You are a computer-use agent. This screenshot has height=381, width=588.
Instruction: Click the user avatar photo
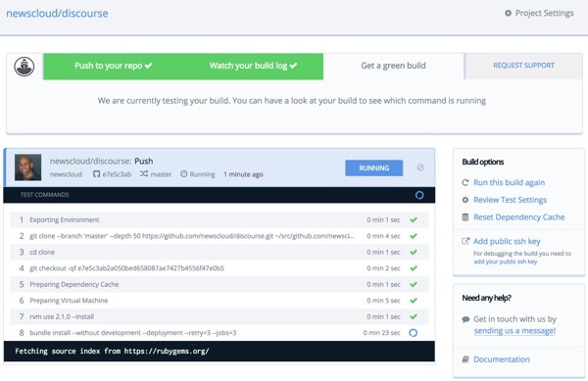[x=27, y=167]
